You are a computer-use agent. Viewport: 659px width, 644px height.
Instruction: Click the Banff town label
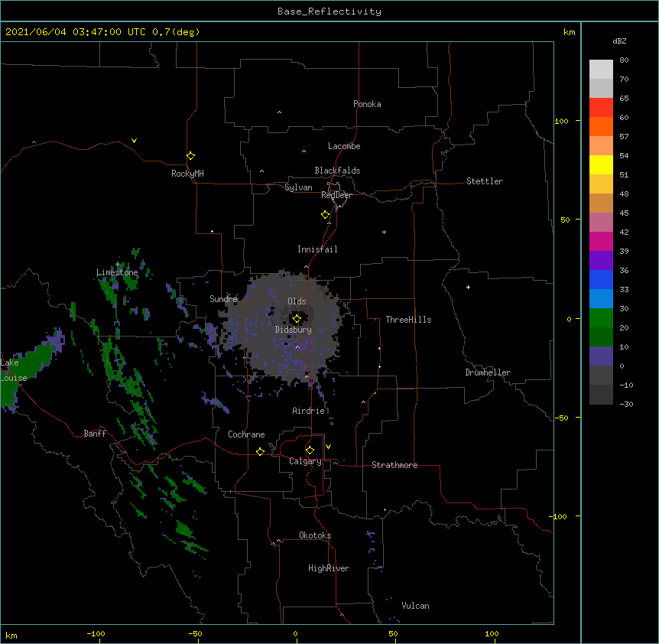pyautogui.click(x=95, y=434)
